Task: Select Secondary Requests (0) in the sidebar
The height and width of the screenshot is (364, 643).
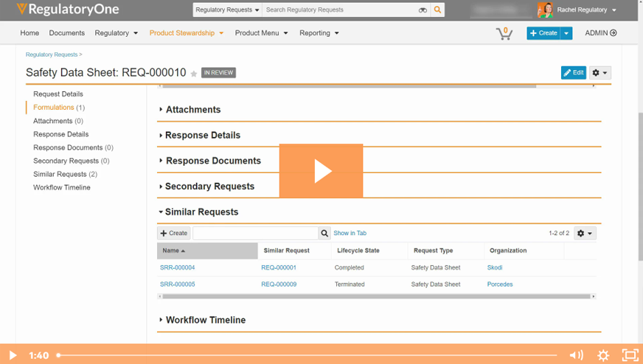Action: [x=72, y=161]
